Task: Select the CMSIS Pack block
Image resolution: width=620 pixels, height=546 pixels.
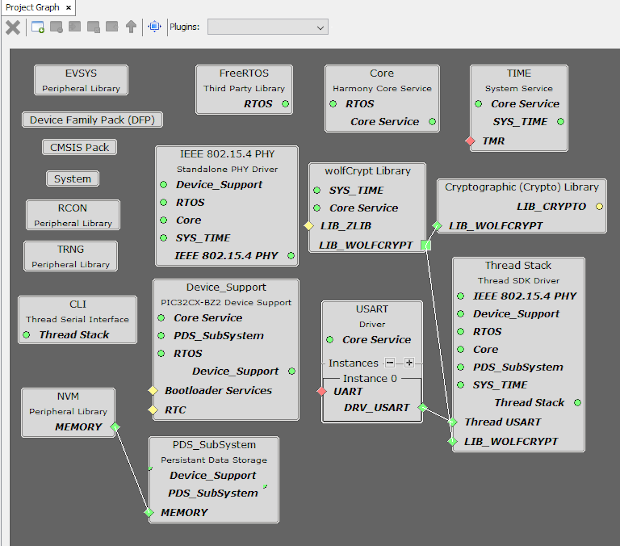Action: click(81, 147)
